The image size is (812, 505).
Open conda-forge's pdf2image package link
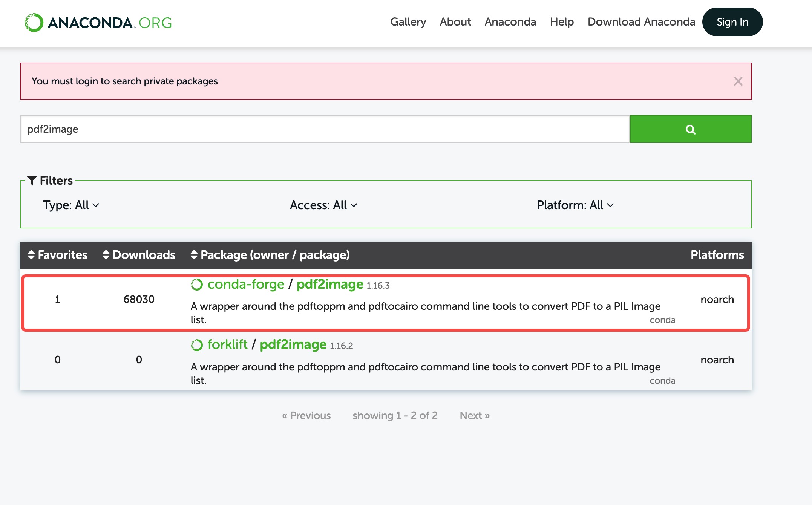[x=330, y=284]
